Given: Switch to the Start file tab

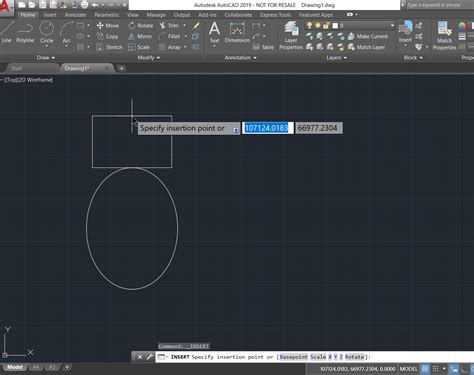Looking at the screenshot, I should click(17, 68).
